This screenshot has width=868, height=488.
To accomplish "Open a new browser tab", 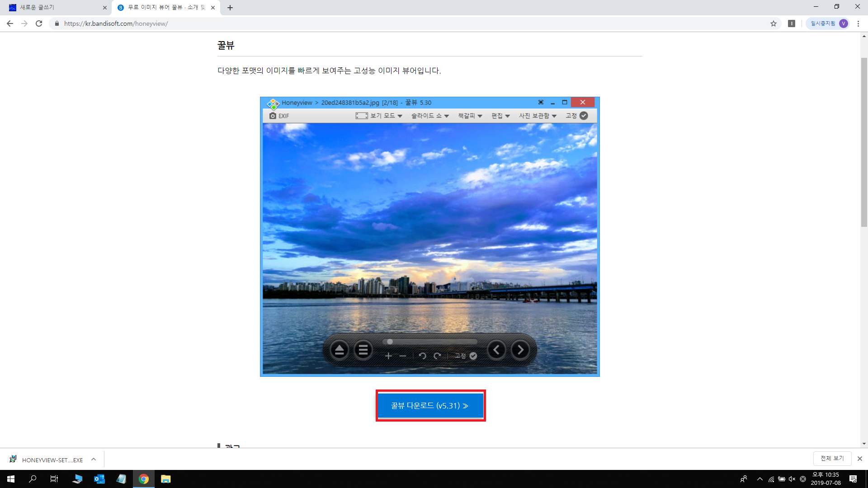I will click(230, 8).
